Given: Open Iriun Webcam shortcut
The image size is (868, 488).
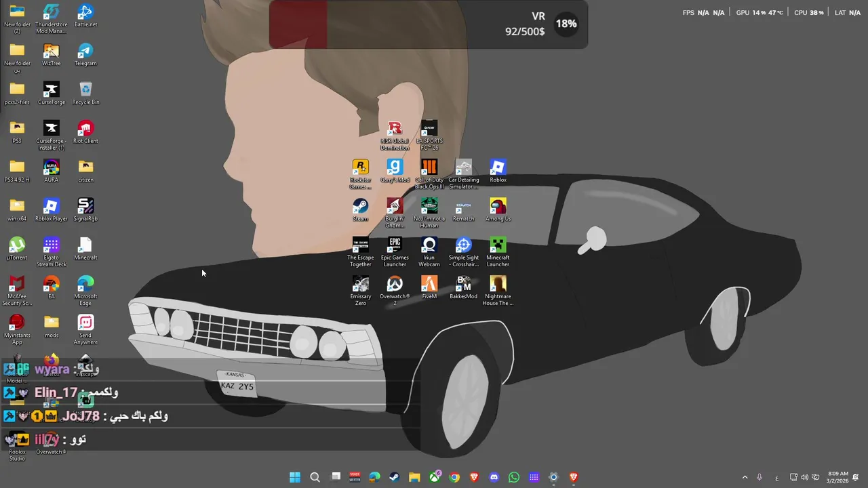Looking at the screenshot, I should coord(429,251).
